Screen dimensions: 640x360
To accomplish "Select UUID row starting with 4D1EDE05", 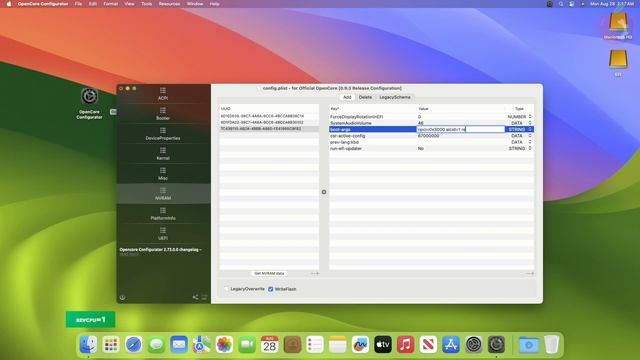I will click(269, 116).
